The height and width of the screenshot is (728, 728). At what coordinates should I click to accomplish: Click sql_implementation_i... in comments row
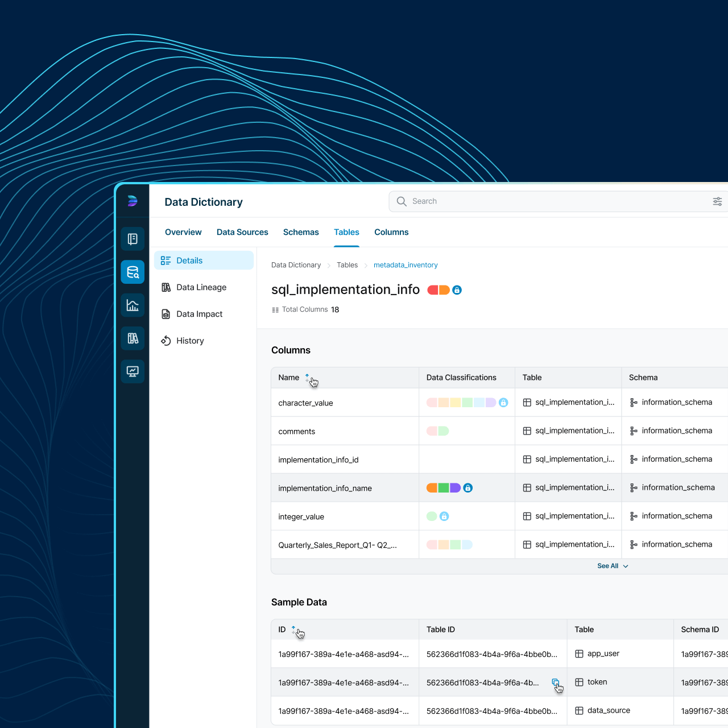pyautogui.click(x=574, y=431)
